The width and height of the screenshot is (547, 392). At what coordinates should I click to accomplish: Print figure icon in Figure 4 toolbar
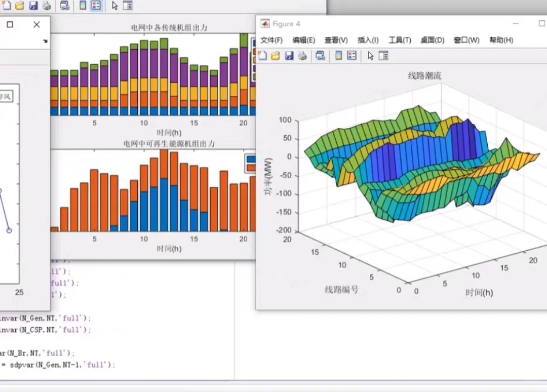tap(302, 56)
